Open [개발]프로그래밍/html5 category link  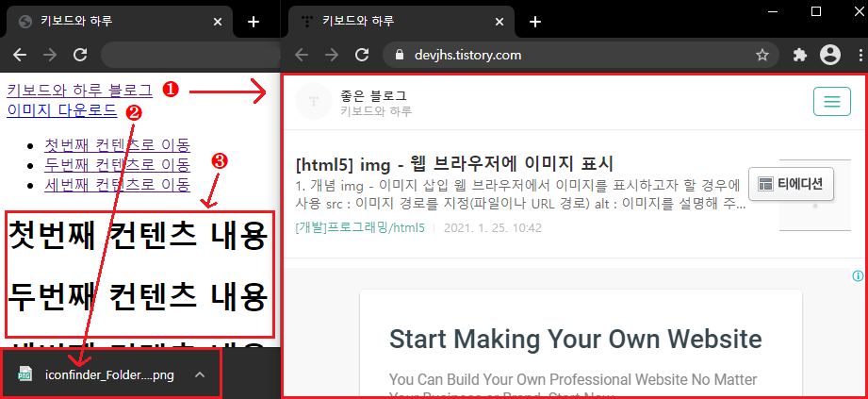[360, 227]
